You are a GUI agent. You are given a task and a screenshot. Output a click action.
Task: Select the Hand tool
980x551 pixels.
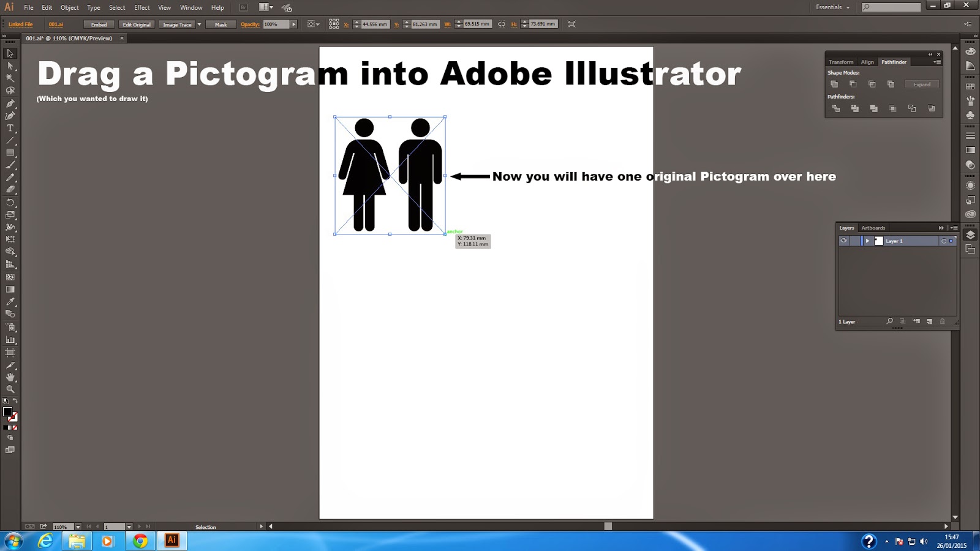point(10,377)
